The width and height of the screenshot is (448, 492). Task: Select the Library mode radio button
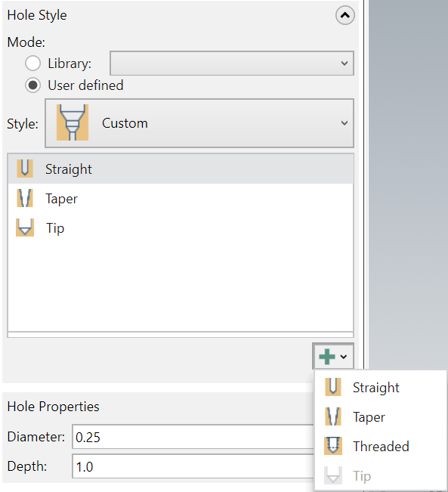(x=33, y=63)
